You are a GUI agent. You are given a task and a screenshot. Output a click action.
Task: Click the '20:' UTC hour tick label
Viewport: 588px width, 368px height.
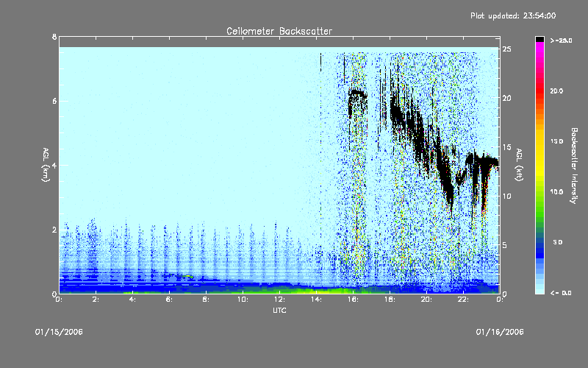426,300
